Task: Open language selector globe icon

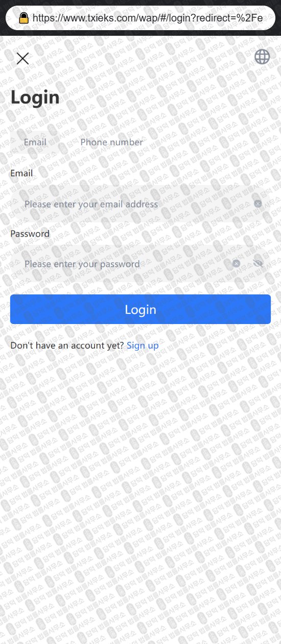Action: coord(262,57)
